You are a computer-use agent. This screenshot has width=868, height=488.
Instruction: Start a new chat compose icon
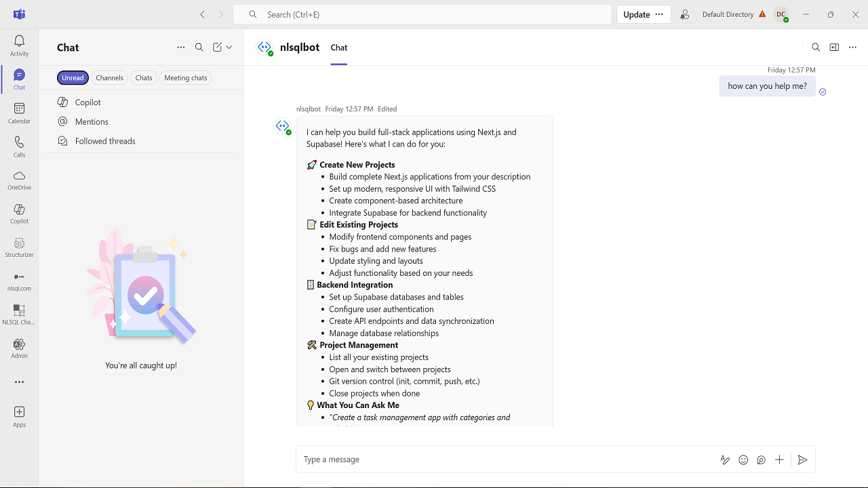(x=217, y=47)
